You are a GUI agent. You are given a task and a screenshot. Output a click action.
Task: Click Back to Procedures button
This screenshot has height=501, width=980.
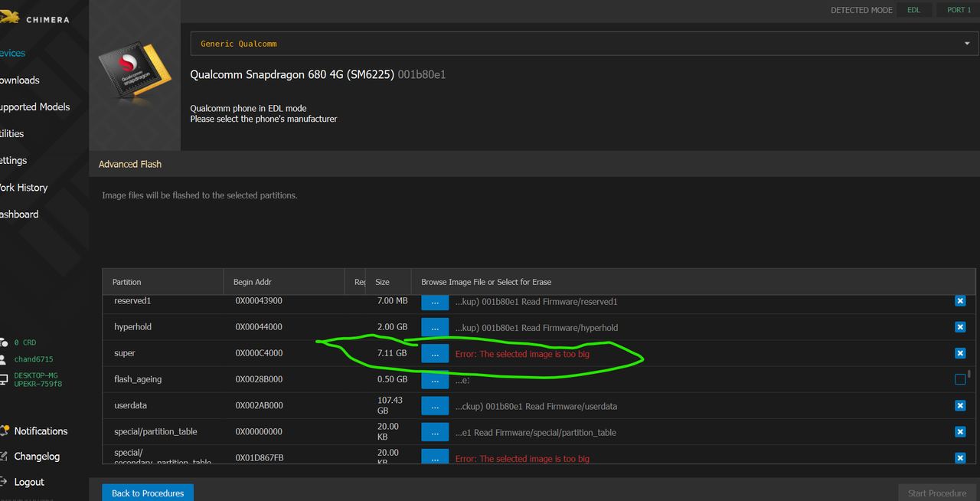148,493
